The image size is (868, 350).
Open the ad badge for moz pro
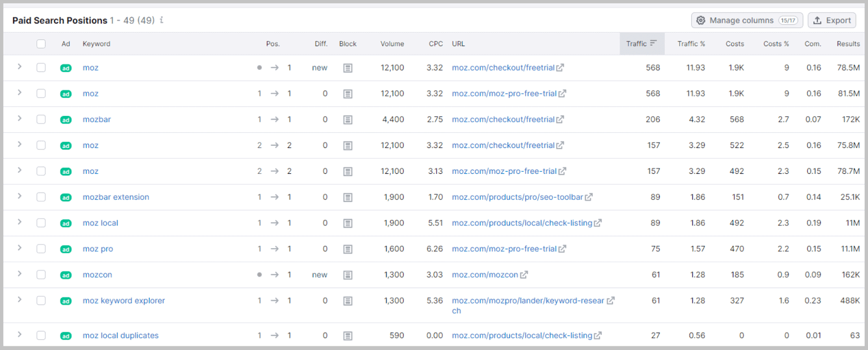click(66, 249)
